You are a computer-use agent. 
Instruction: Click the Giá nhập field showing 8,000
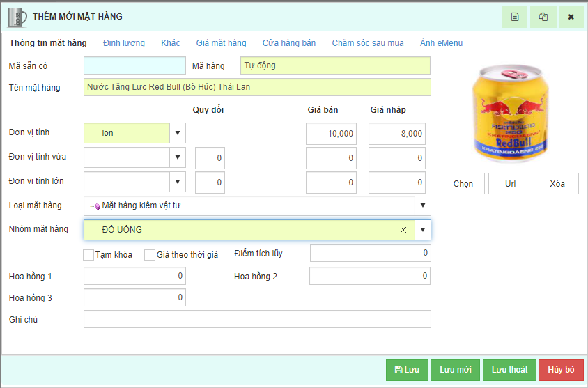pos(396,134)
